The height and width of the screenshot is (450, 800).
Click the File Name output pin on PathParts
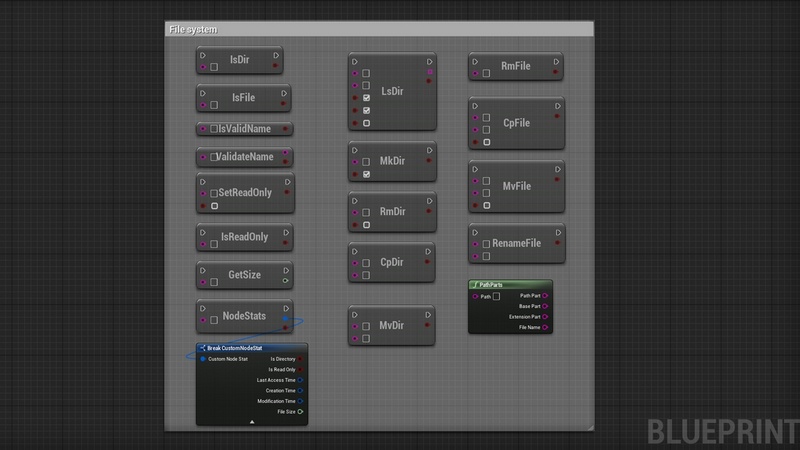click(x=546, y=327)
